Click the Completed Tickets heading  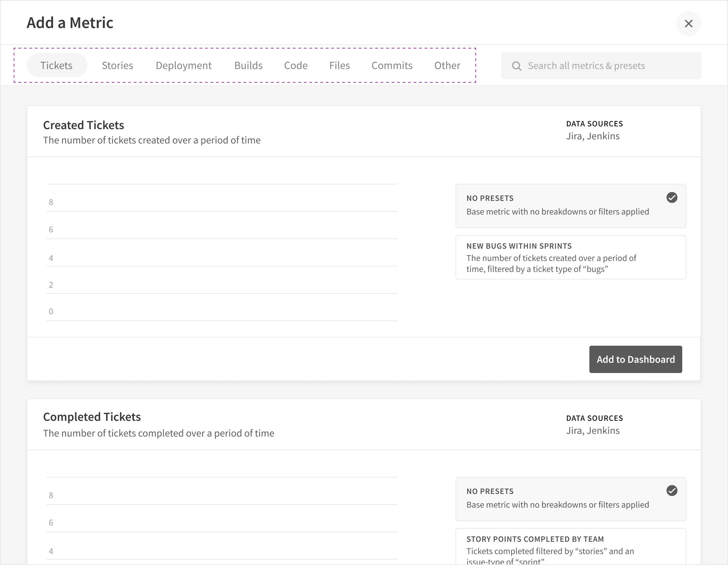click(92, 417)
